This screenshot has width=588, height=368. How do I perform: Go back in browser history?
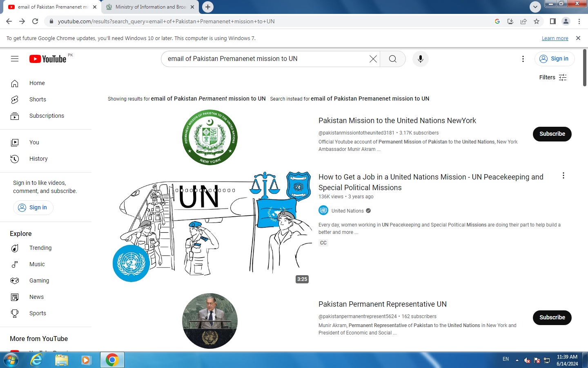click(9, 21)
